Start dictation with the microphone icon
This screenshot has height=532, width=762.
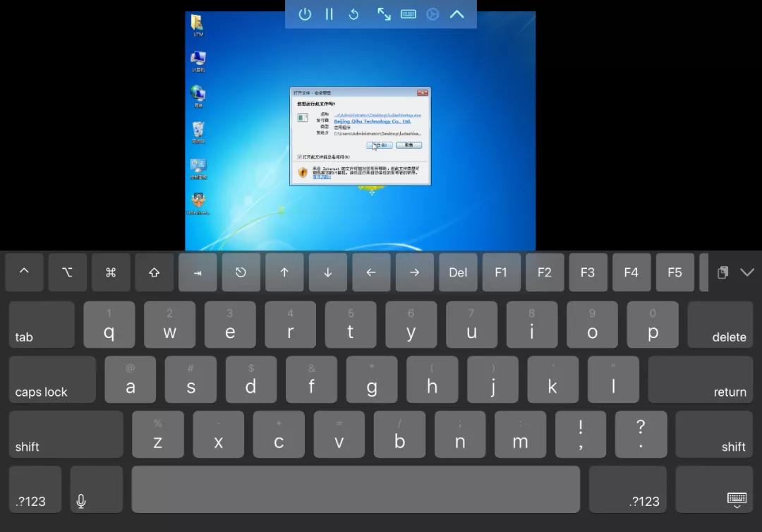80,498
